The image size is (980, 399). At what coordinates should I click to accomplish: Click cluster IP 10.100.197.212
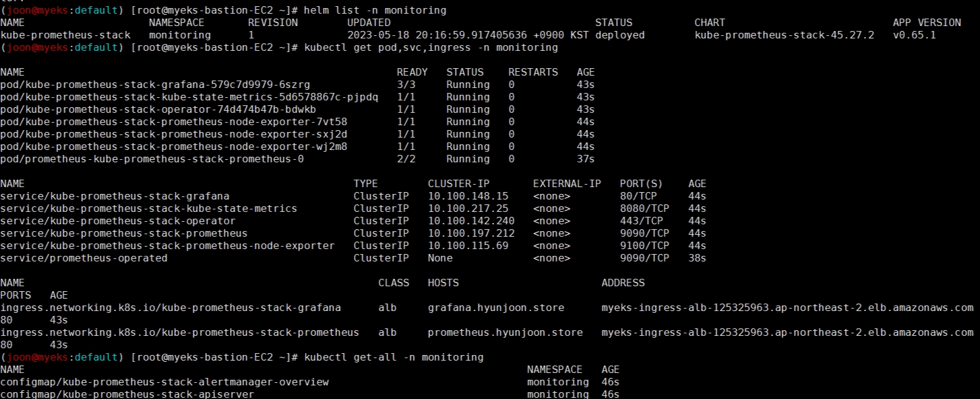pos(471,233)
